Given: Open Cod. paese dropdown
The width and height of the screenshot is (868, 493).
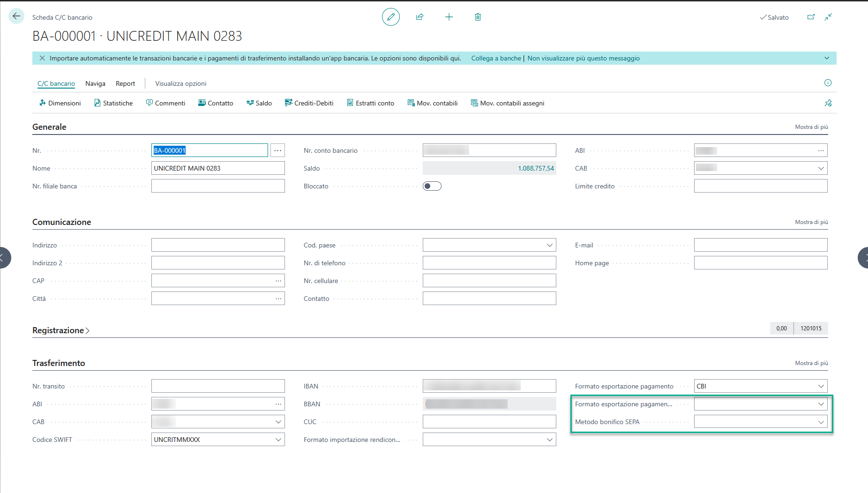Looking at the screenshot, I should pyautogui.click(x=549, y=245).
